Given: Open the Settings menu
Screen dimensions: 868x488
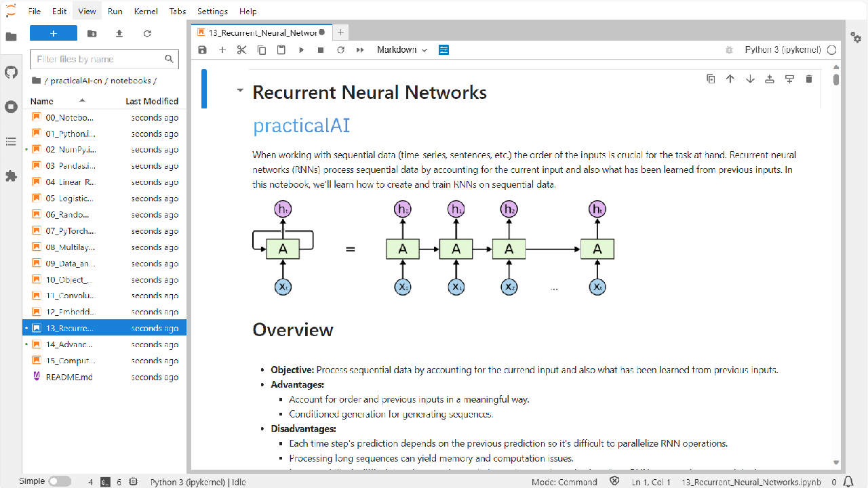Looking at the screenshot, I should click(x=212, y=12).
